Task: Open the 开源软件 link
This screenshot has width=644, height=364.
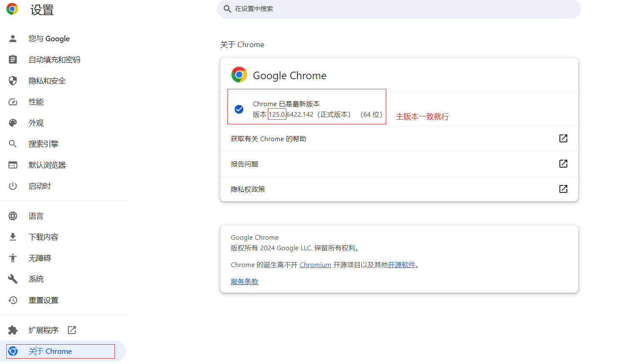Action: click(402, 265)
